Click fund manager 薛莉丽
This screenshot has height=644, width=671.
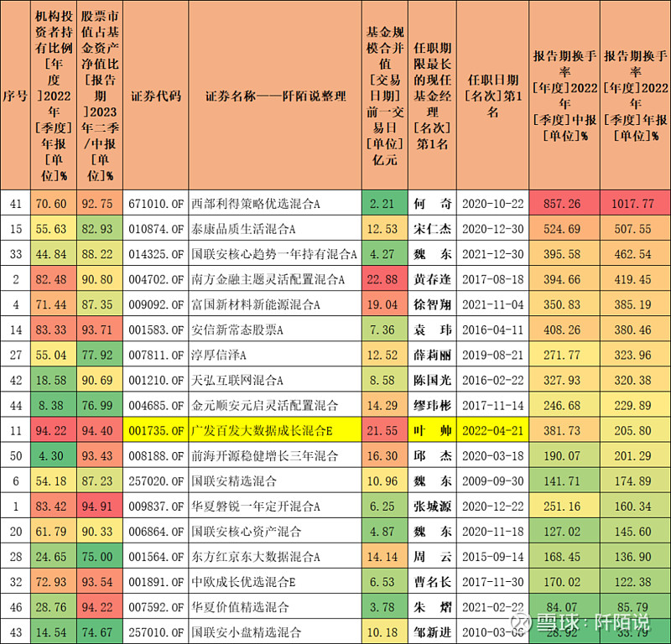[x=432, y=356]
